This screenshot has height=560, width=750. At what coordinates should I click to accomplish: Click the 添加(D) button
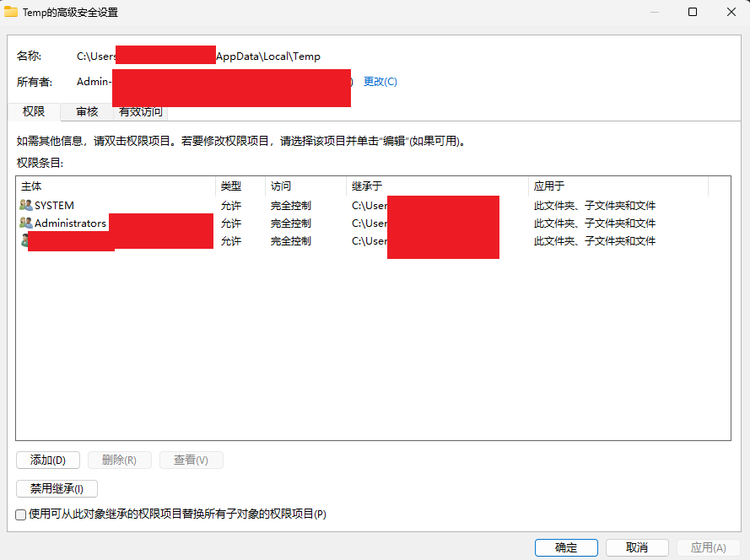48,460
